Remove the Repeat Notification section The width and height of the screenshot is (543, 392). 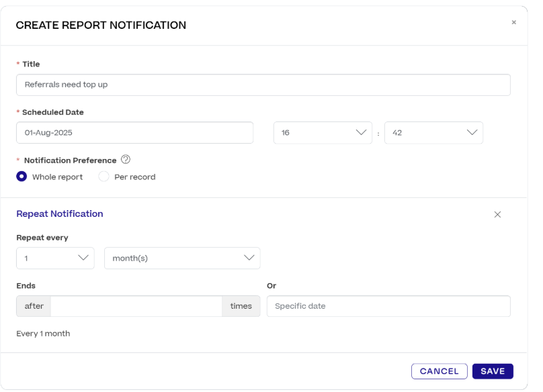[x=497, y=215]
